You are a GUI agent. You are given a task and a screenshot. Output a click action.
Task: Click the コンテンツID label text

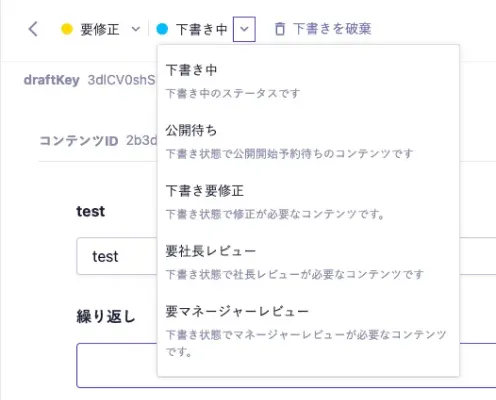79,141
